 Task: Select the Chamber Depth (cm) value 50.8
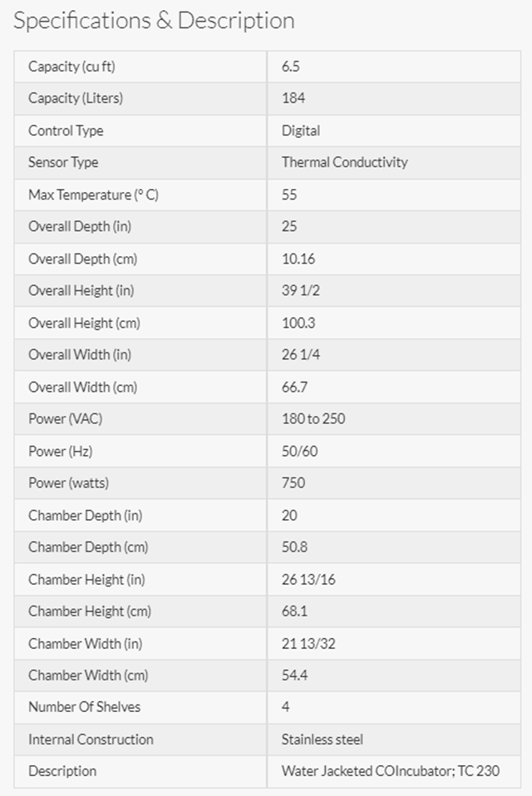click(x=295, y=546)
